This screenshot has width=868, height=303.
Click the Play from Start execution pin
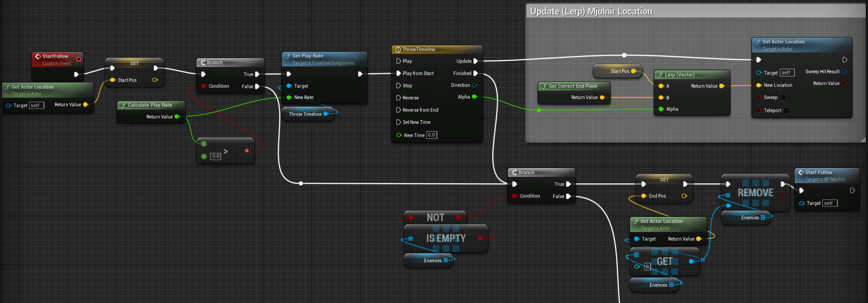tap(399, 73)
